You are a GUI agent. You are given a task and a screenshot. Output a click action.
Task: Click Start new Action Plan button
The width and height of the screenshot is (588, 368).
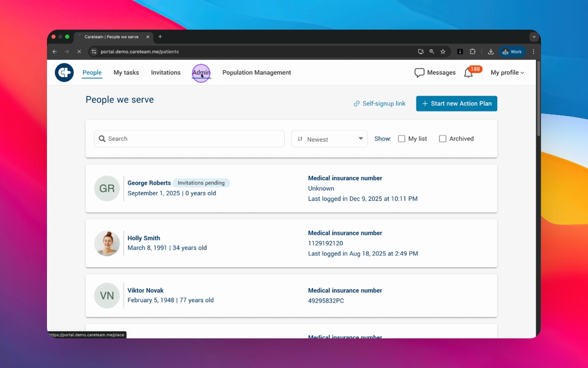(x=456, y=104)
